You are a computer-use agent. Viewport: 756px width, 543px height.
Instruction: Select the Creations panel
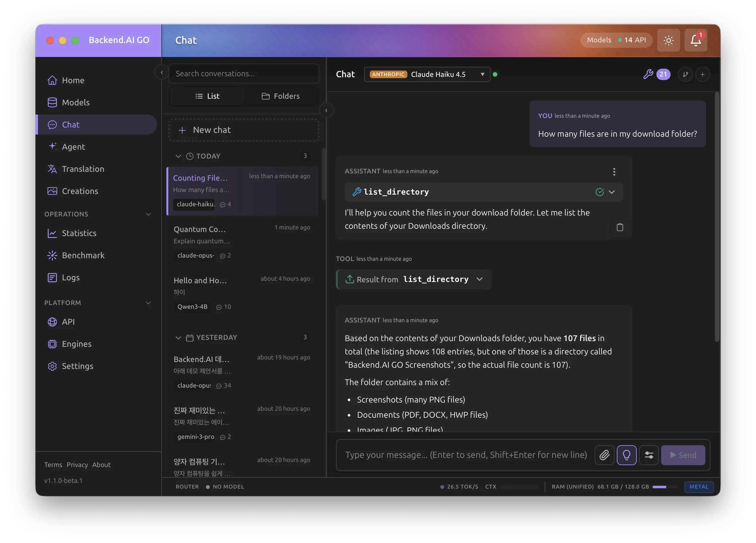pyautogui.click(x=80, y=191)
